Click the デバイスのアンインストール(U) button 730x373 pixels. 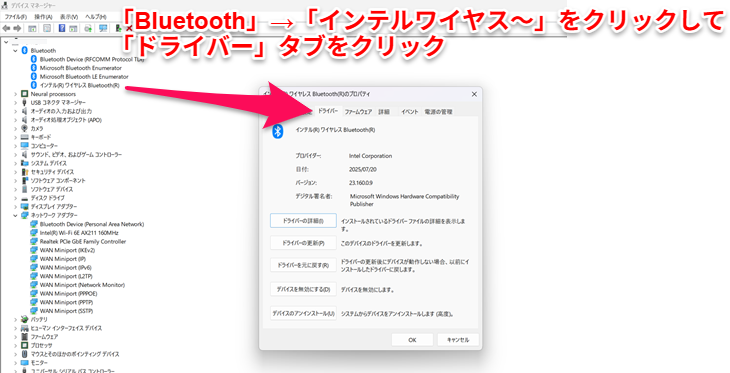click(303, 313)
